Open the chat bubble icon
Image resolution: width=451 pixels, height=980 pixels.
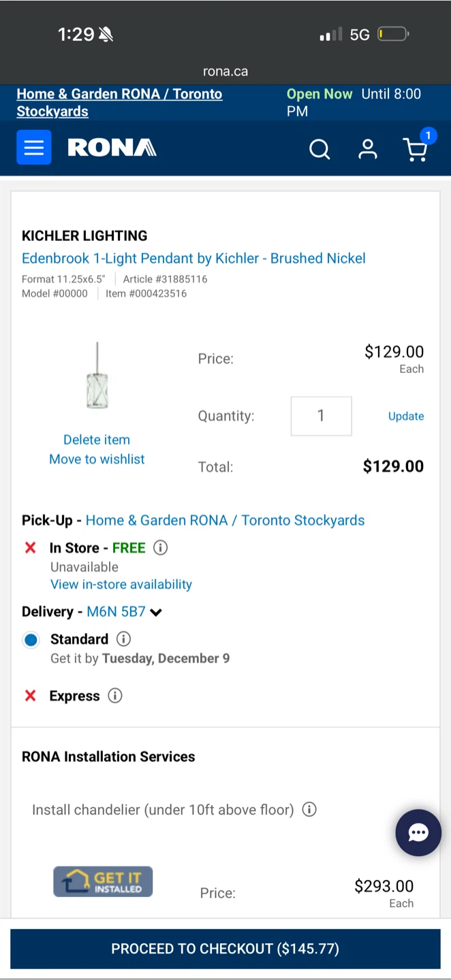418,832
